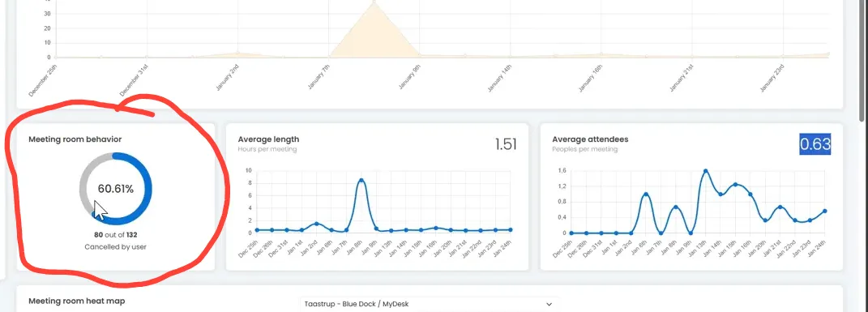868x312 pixels.
Task: Click the 1.51 average length value
Action: coord(506,145)
